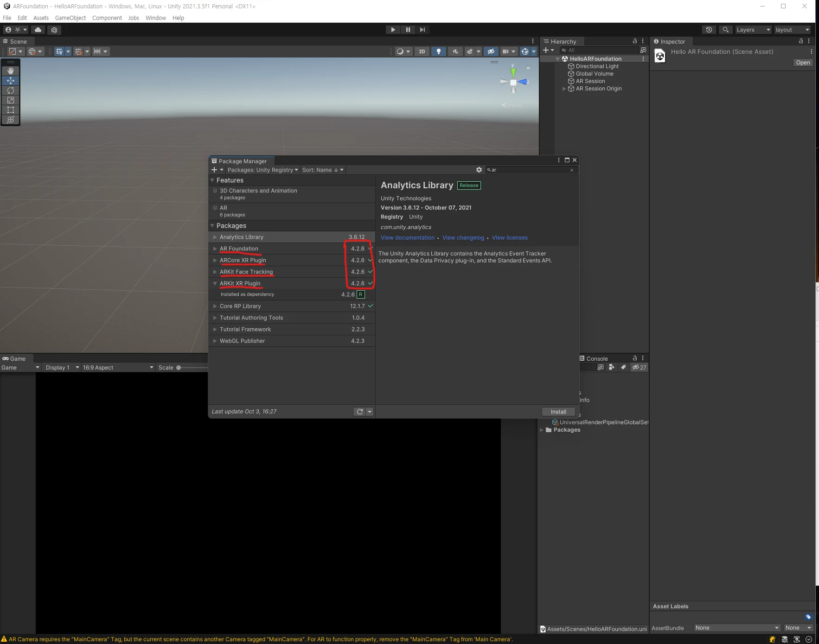819x644 pixels.
Task: Refresh the package list
Action: click(x=360, y=412)
